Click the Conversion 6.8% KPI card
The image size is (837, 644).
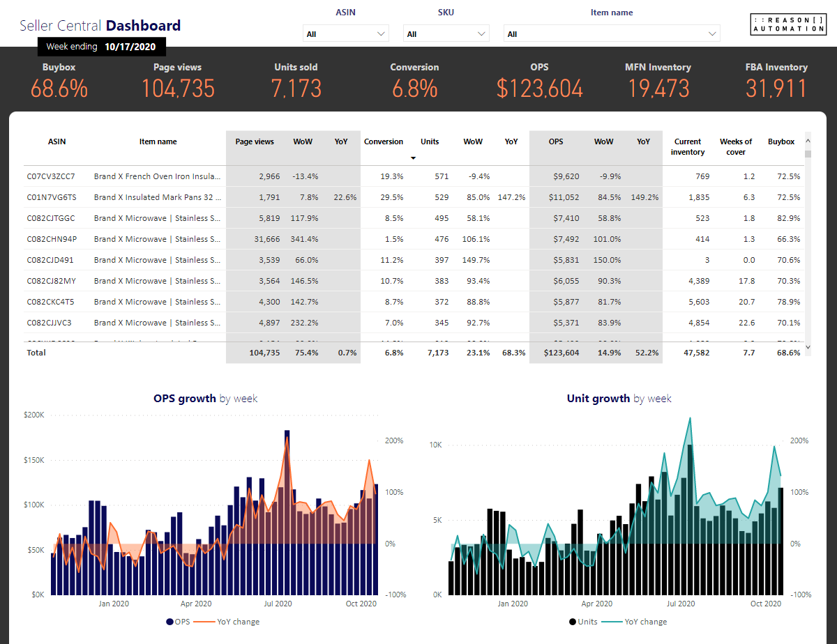[x=415, y=81]
